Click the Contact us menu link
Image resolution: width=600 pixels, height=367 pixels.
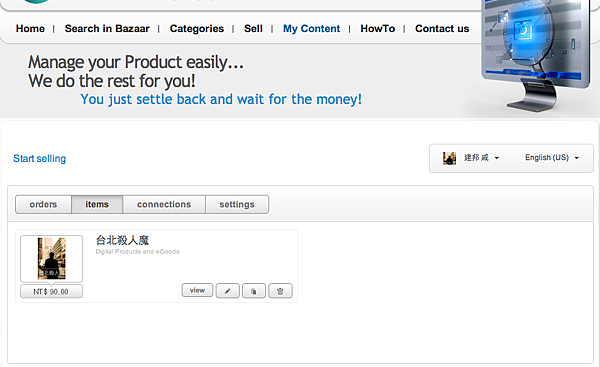tap(442, 29)
